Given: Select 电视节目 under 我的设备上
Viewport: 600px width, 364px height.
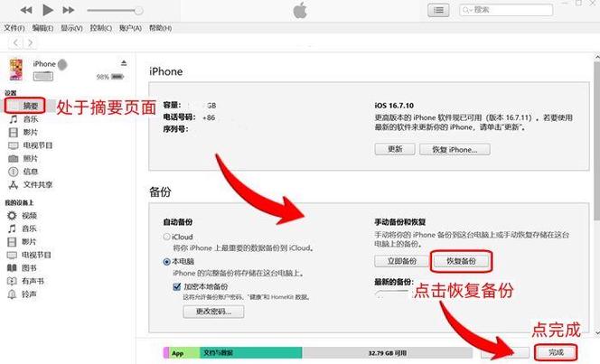Looking at the screenshot, I should tap(29, 255).
